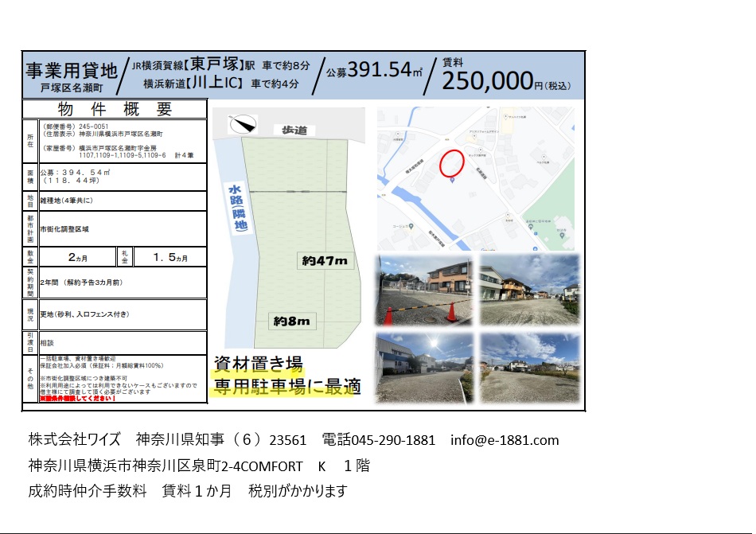The width and height of the screenshot is (756, 534).
Task: Click the 【川上IC】 interchange text
Action: (x=216, y=83)
